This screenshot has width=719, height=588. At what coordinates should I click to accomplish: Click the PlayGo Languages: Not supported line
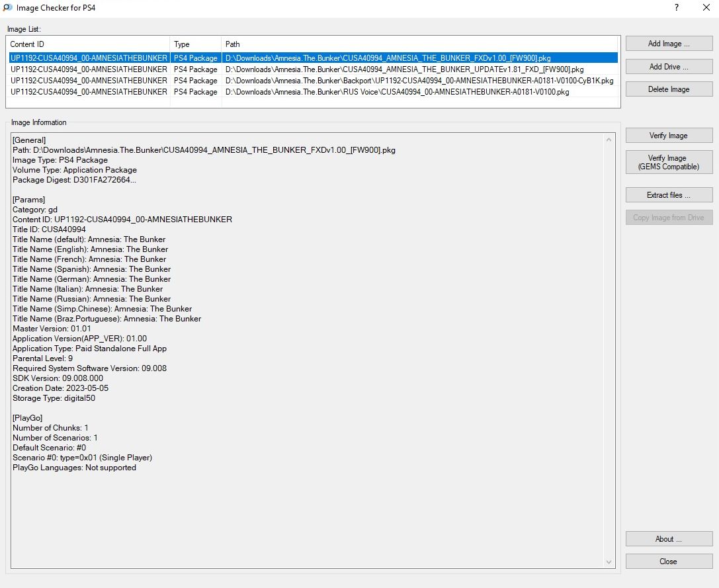(x=74, y=468)
